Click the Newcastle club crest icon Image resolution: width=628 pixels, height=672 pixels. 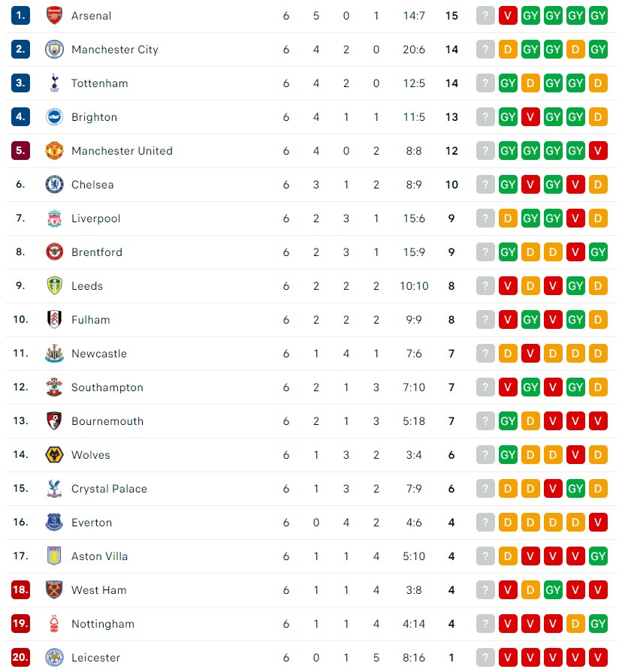pos(54,354)
